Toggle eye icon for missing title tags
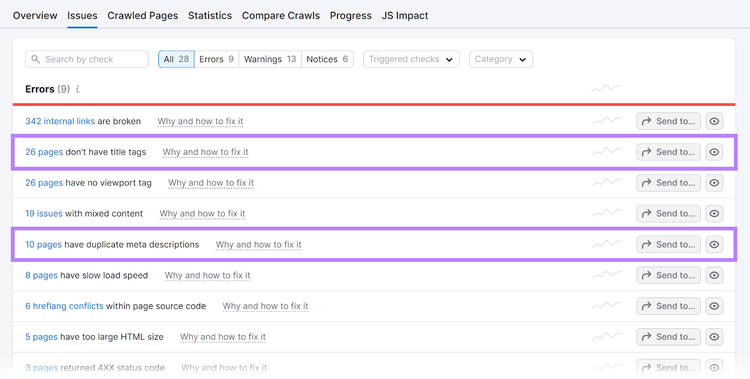This screenshot has height=379, width=750. point(714,152)
